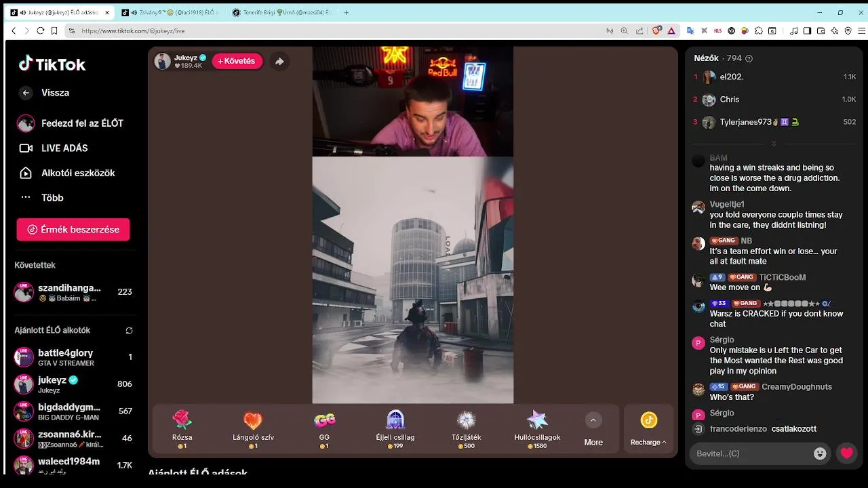868x488 pixels.
Task: Click Jukeyz streamer avatar in header
Action: [x=162, y=61]
